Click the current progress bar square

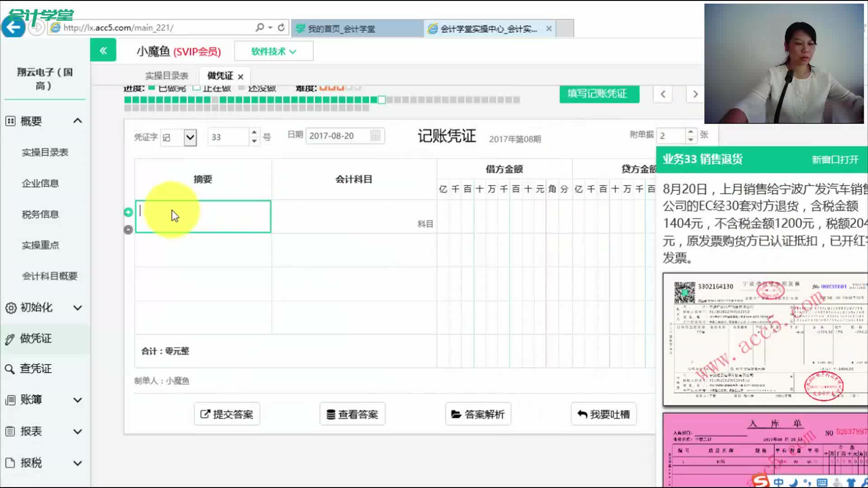click(x=382, y=100)
